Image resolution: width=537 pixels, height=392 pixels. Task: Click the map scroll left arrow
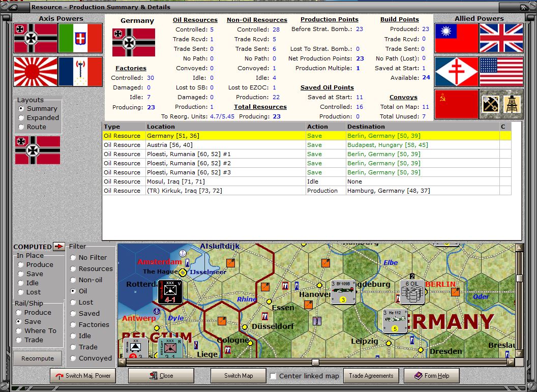122,362
